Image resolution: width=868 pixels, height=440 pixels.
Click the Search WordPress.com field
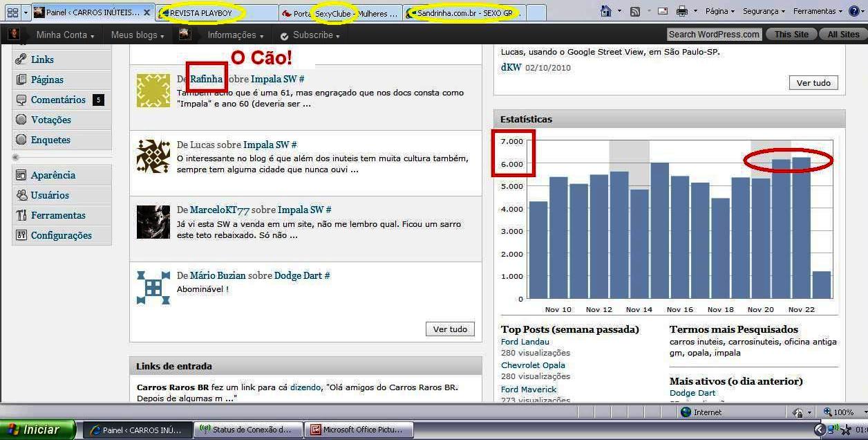(715, 34)
